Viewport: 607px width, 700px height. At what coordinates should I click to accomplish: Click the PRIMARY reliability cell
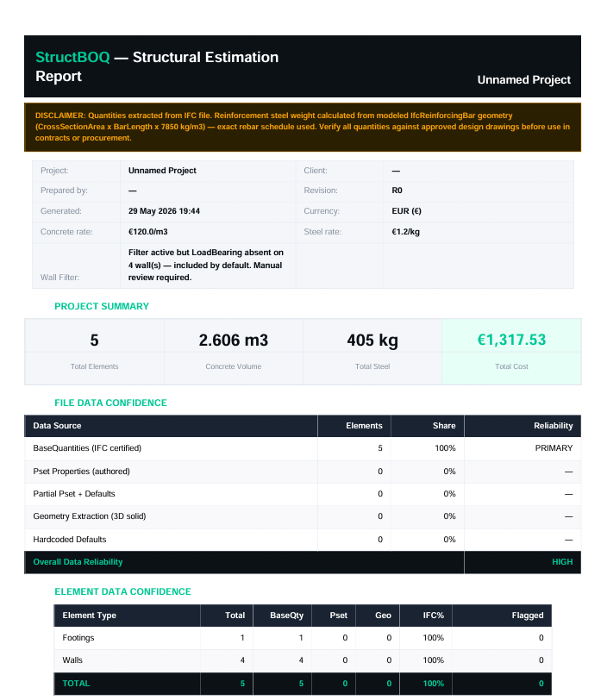554,448
